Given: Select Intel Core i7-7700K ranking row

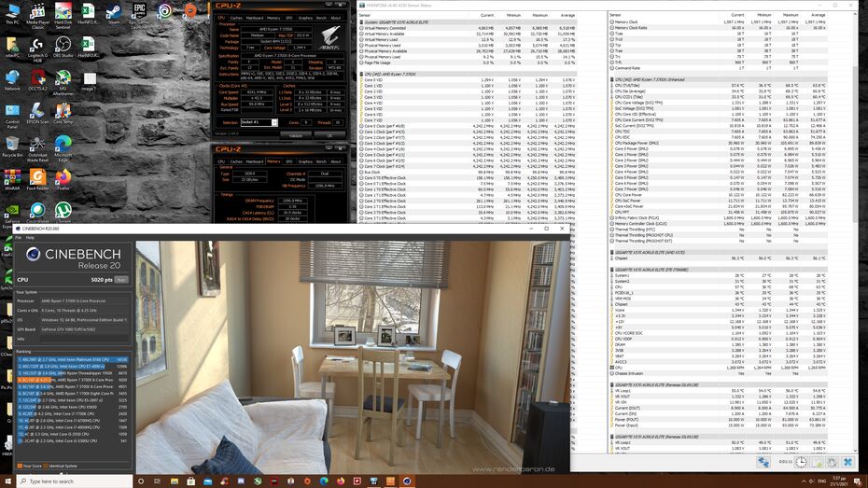Looking at the screenshot, I should [x=73, y=413].
